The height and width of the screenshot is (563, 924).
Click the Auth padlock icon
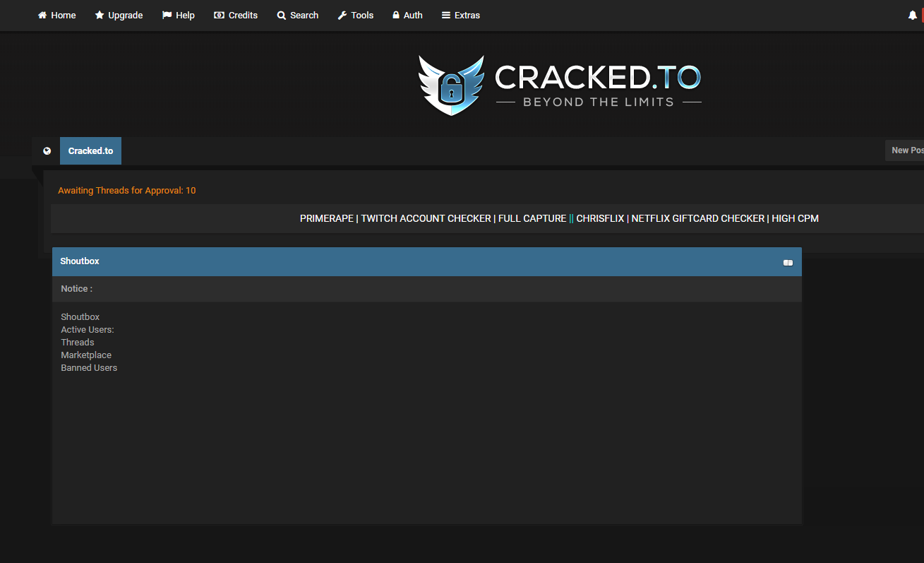(396, 15)
